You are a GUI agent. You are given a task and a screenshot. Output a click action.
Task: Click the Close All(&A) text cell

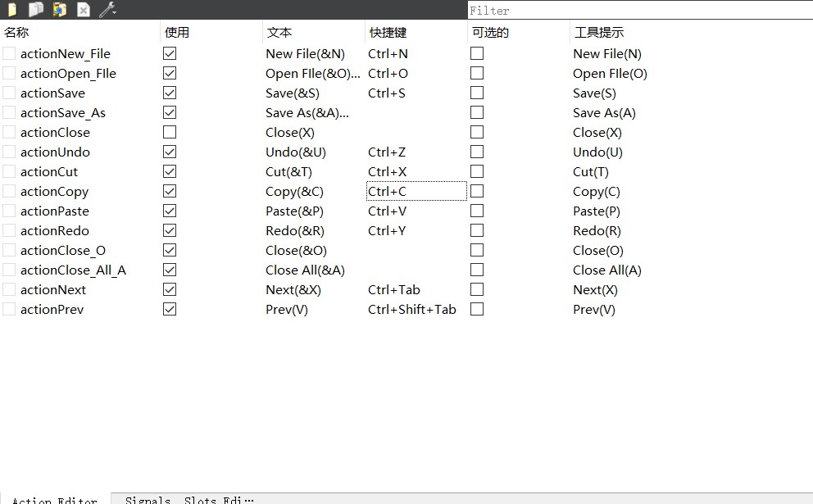305,270
